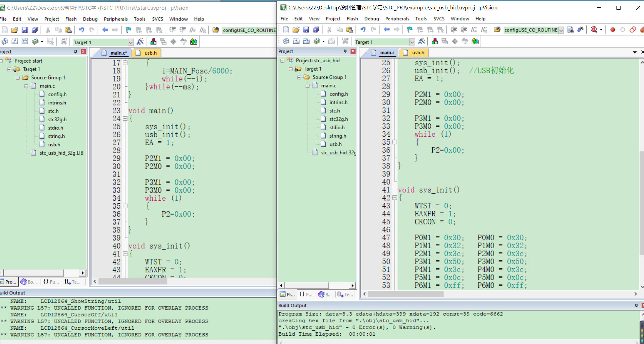This screenshot has width=644, height=344.
Task: Toggle auto-hide pin on stc_usb_hid Project panel
Action: pyautogui.click(x=345, y=51)
